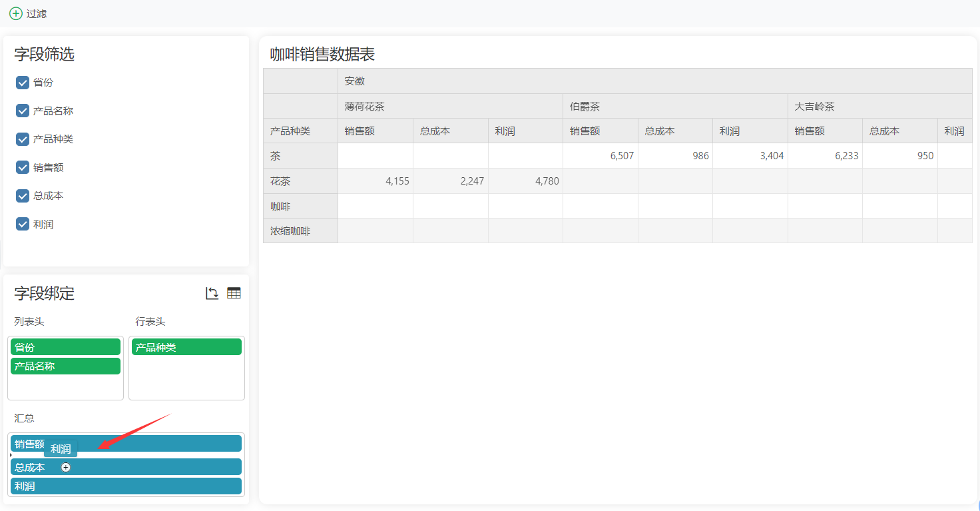Toggle the 产品种类 checkbox

pos(23,139)
